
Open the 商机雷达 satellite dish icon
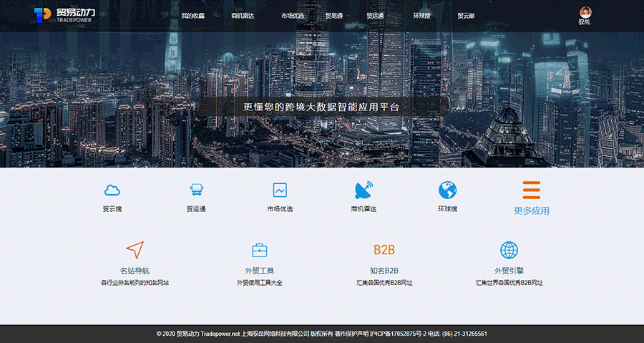pyautogui.click(x=364, y=190)
